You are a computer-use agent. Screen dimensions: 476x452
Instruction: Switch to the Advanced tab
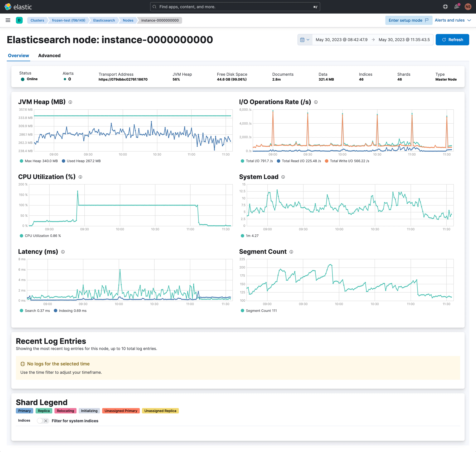coord(49,56)
